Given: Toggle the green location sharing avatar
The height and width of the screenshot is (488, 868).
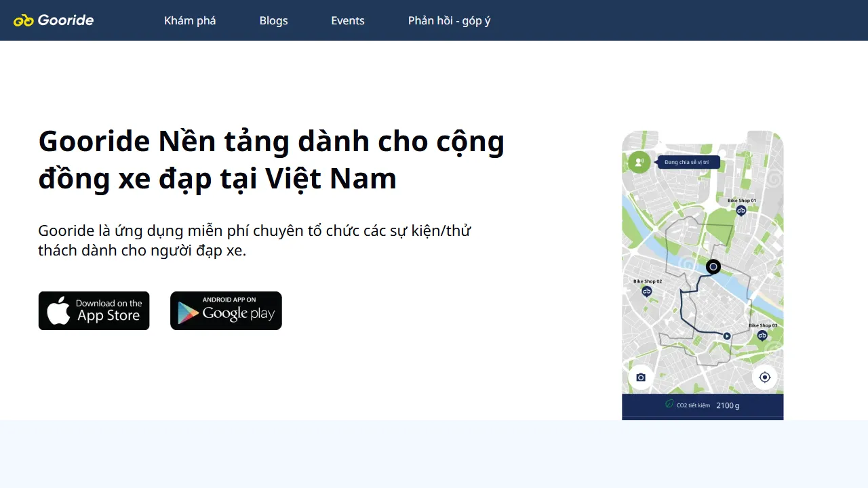Looking at the screenshot, I should [639, 162].
